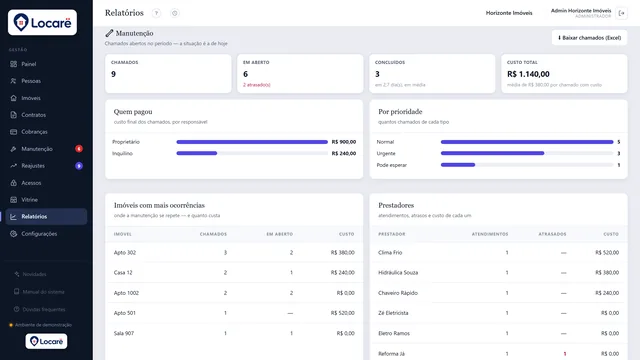Open the Imóveis house icon
Screen dimensions: 640x360
(13, 98)
